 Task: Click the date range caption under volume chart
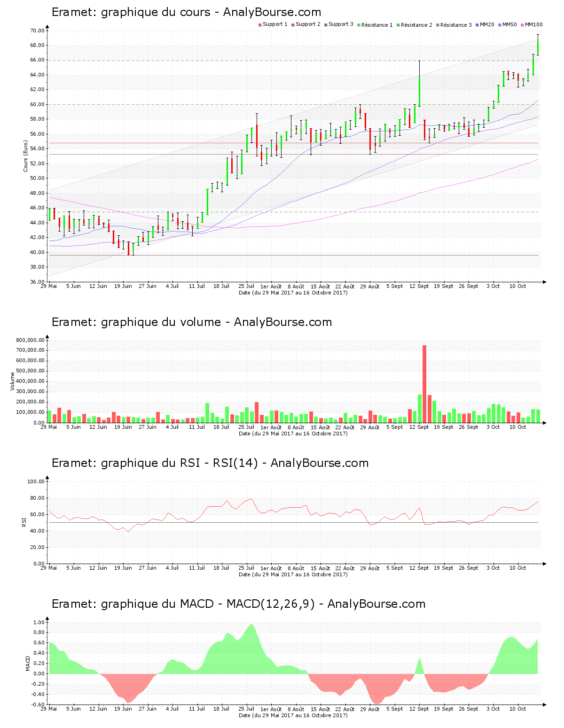click(x=293, y=434)
